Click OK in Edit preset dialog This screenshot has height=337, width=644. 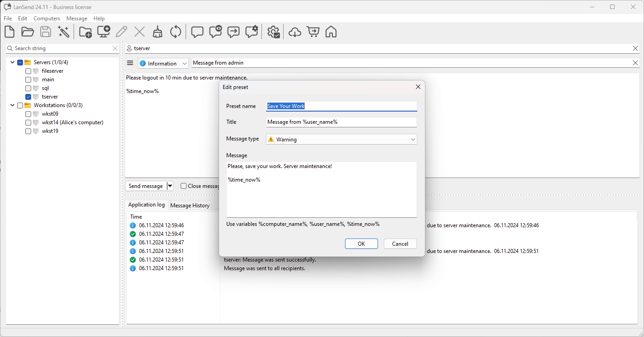[361, 243]
